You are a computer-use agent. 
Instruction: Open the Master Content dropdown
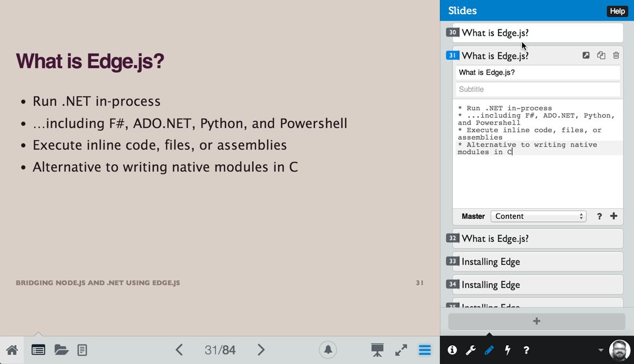(538, 216)
